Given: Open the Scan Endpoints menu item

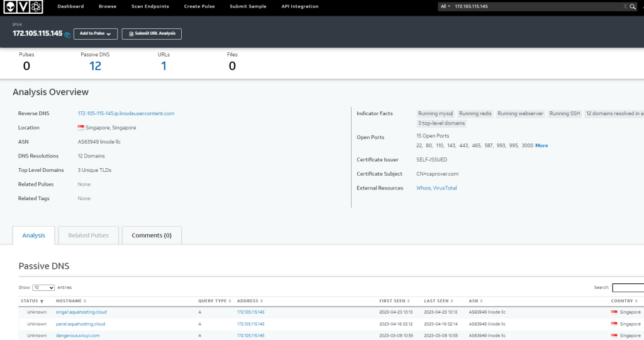Looking at the screenshot, I should (x=150, y=6).
